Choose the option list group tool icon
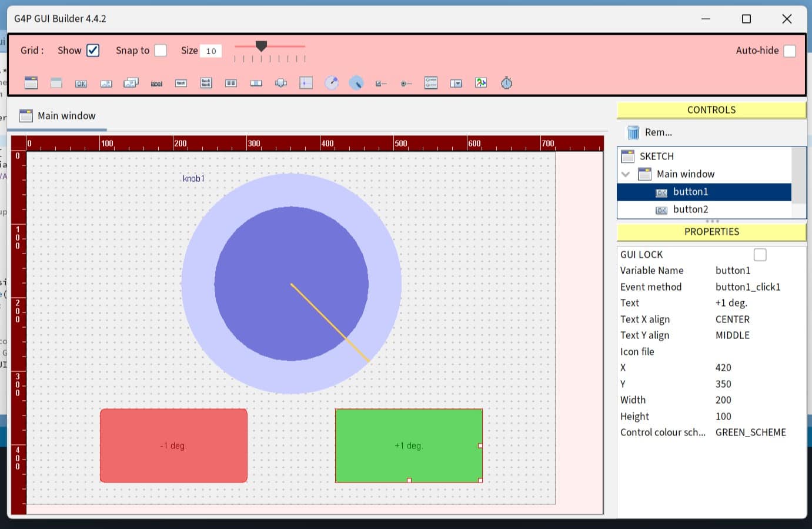 (x=431, y=83)
